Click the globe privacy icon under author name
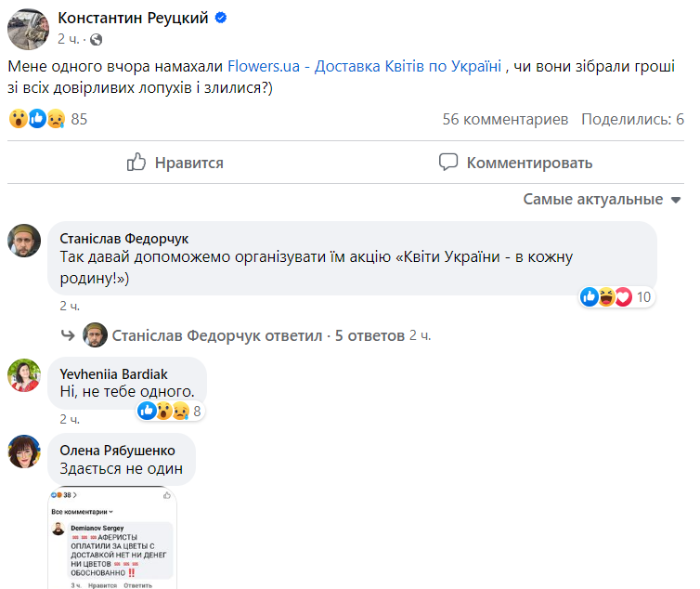Viewport: 700px width, 589px height. [97, 39]
